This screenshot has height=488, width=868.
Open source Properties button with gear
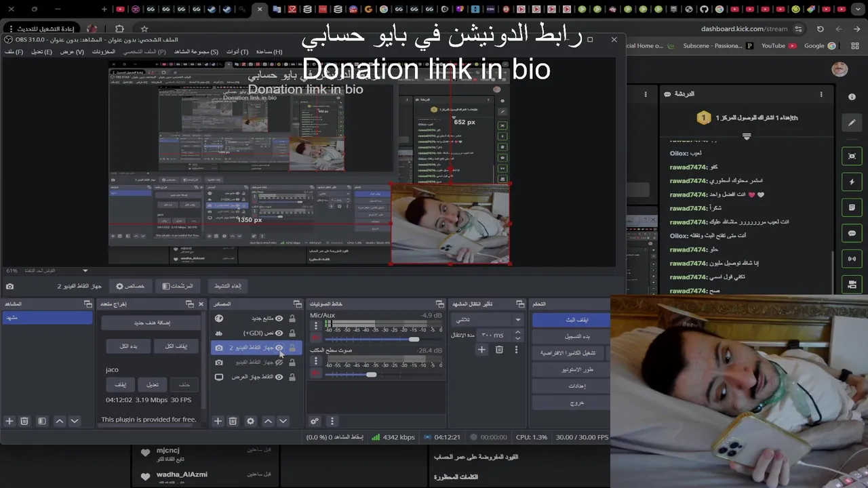coord(130,287)
